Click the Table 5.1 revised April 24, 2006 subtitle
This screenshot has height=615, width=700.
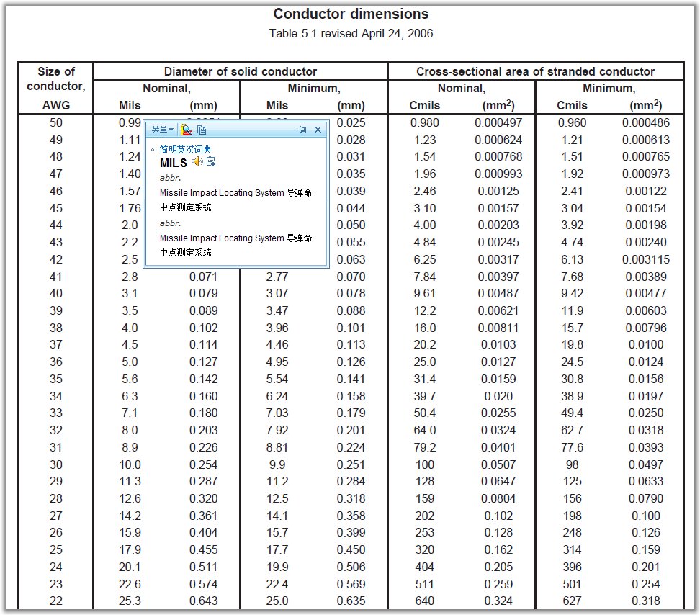pos(351,33)
